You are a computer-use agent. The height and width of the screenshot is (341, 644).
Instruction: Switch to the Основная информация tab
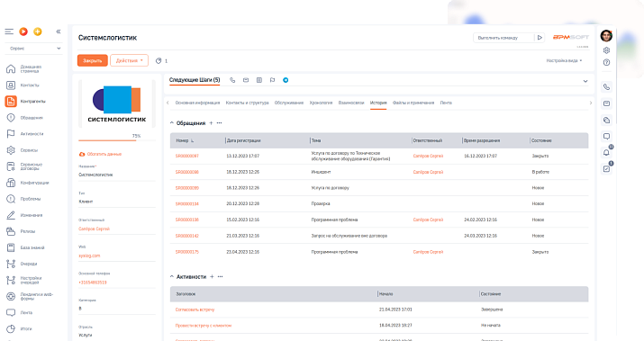[197, 103]
